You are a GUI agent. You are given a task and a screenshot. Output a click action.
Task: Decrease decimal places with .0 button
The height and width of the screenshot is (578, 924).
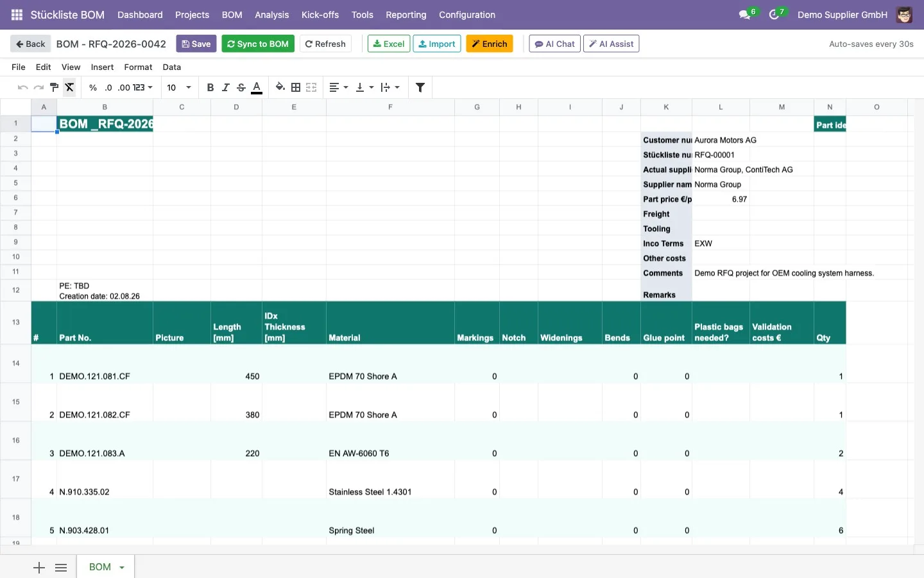108,87
